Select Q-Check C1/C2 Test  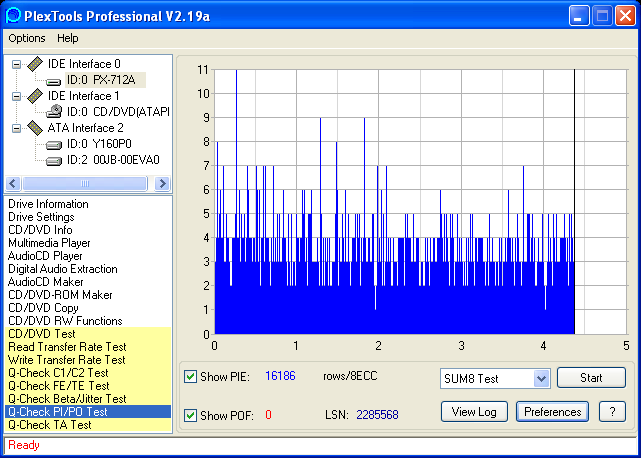88,373
